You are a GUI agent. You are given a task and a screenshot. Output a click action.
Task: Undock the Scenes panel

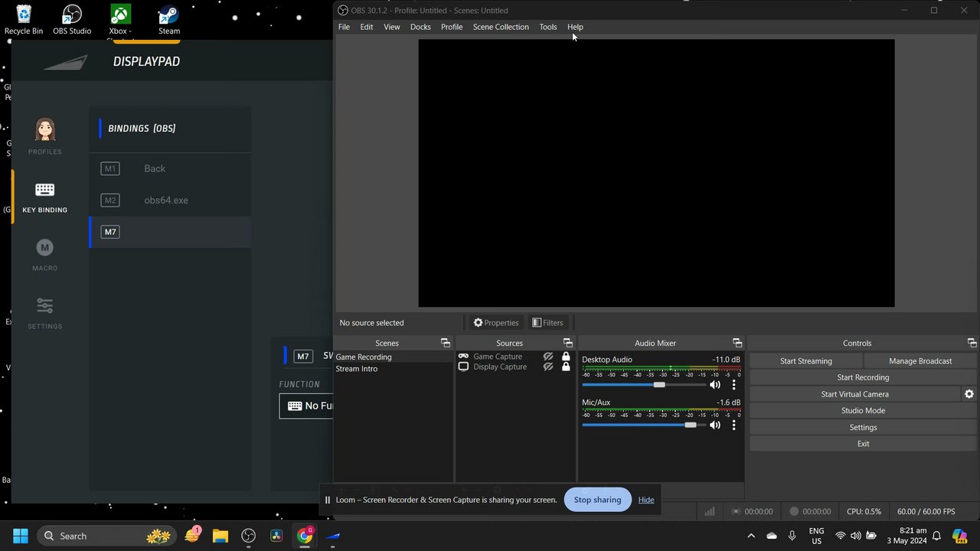[445, 343]
